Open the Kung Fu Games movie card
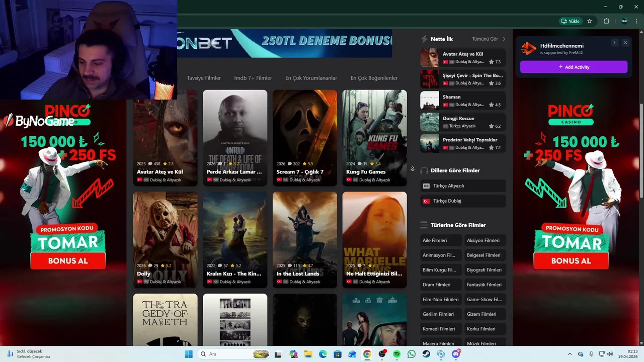644x362 pixels. pos(374,138)
